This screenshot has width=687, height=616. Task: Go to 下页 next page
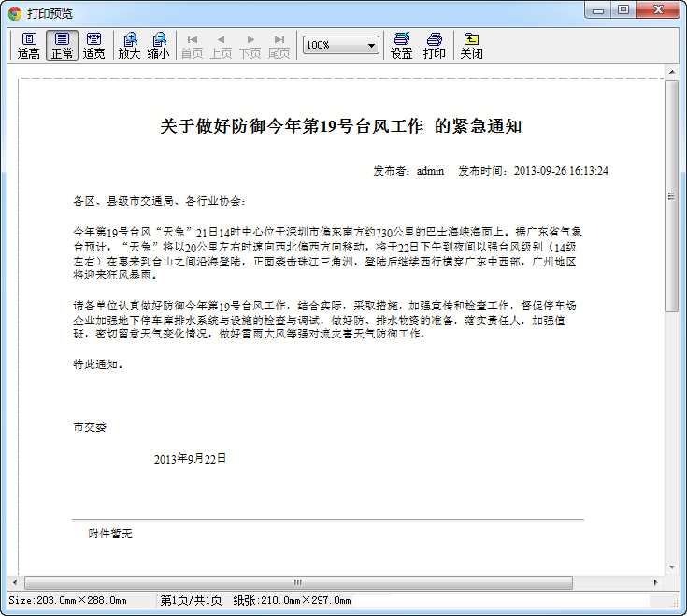250,47
